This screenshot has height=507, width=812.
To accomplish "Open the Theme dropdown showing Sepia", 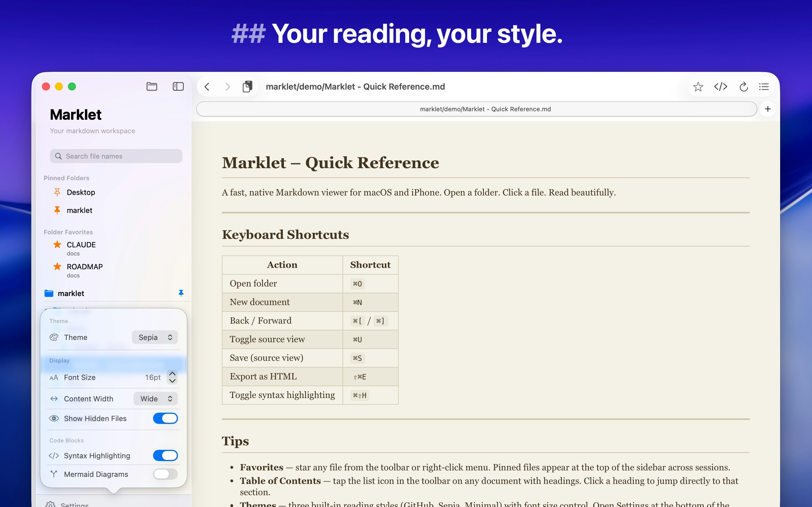I will (155, 337).
